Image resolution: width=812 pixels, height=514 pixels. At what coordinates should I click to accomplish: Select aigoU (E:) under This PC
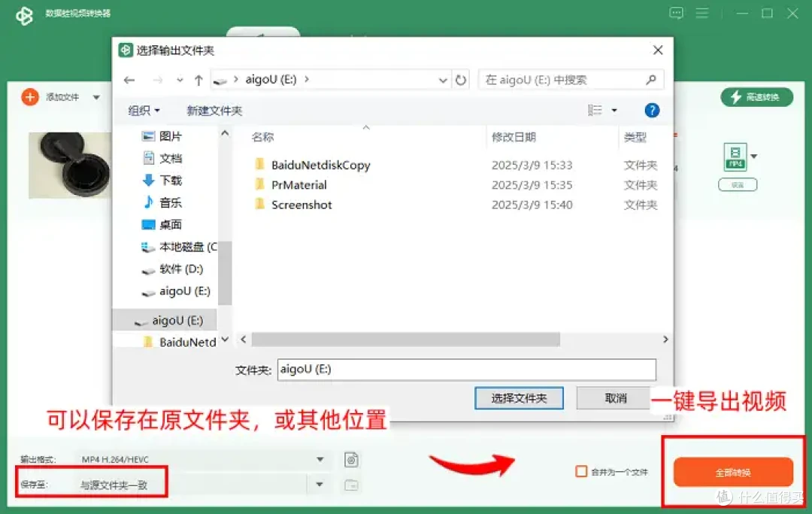pyautogui.click(x=176, y=291)
